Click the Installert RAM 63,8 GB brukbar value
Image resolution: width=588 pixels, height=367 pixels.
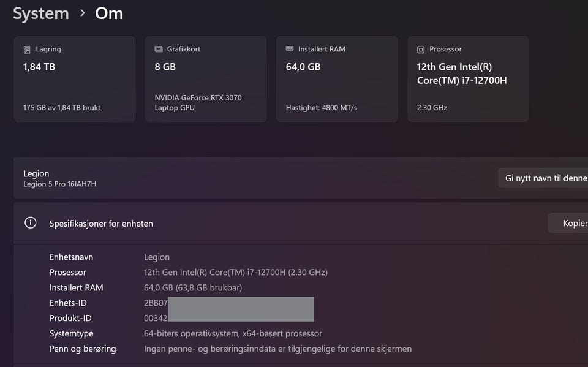(x=193, y=288)
